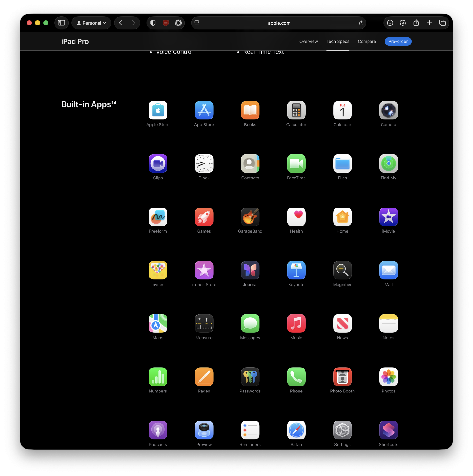Image resolution: width=473 pixels, height=476 pixels.
Task: Click the GarageBand app icon
Action: pyautogui.click(x=250, y=217)
